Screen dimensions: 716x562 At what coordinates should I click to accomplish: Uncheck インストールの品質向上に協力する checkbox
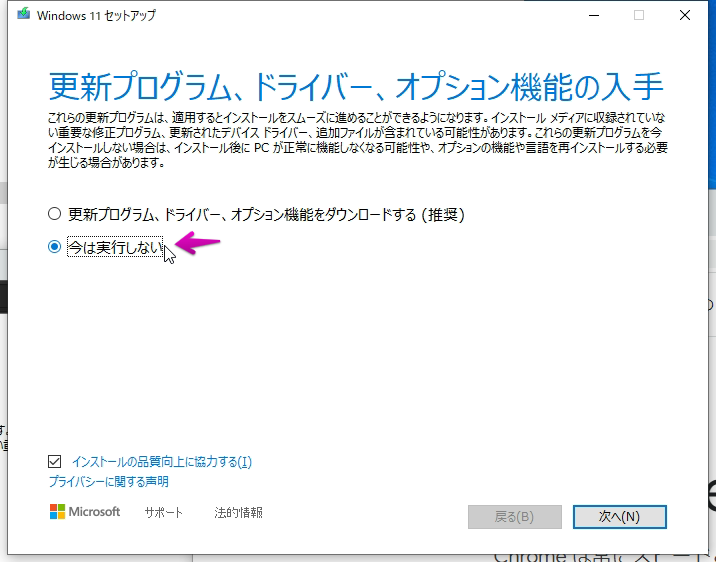pyautogui.click(x=54, y=462)
